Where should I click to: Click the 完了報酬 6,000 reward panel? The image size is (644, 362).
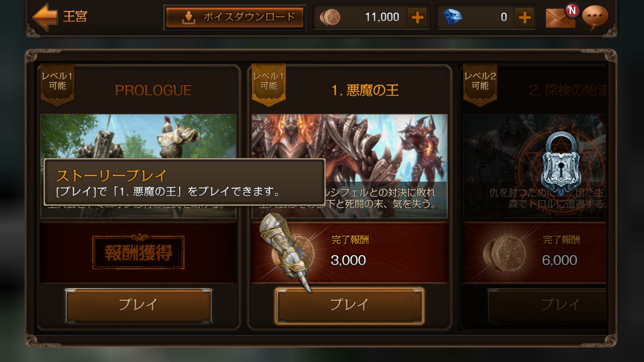535,252
